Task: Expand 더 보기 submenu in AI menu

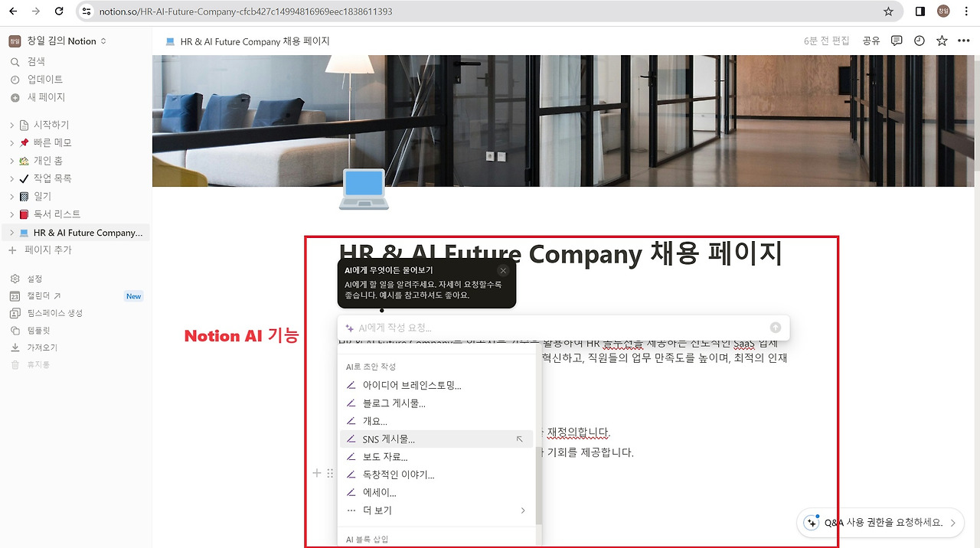Action: click(436, 510)
